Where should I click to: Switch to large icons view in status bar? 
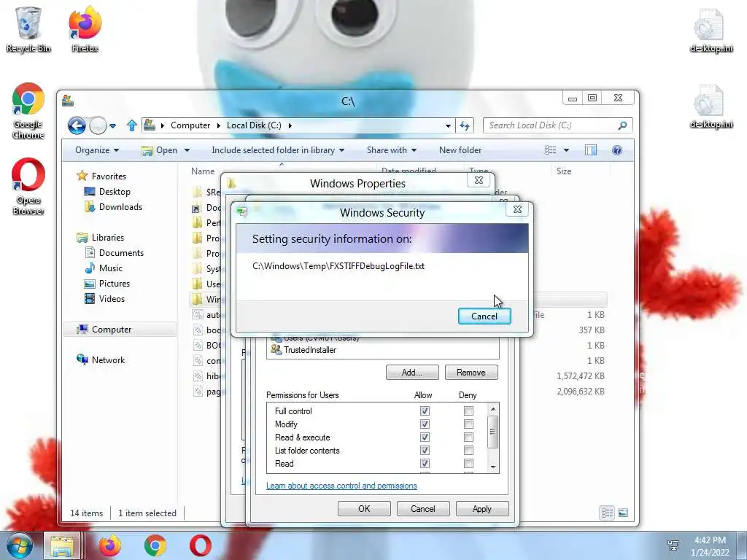point(623,513)
